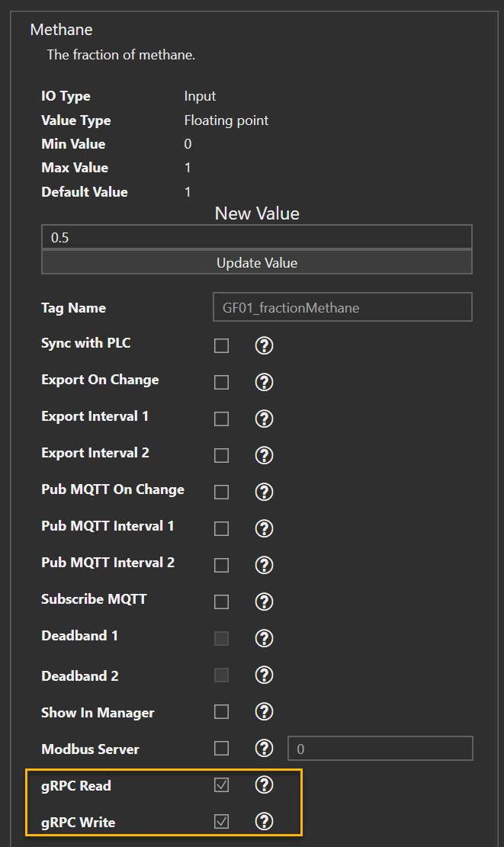Click the Modbus Server help icon
This screenshot has height=847, width=504.
264,749
